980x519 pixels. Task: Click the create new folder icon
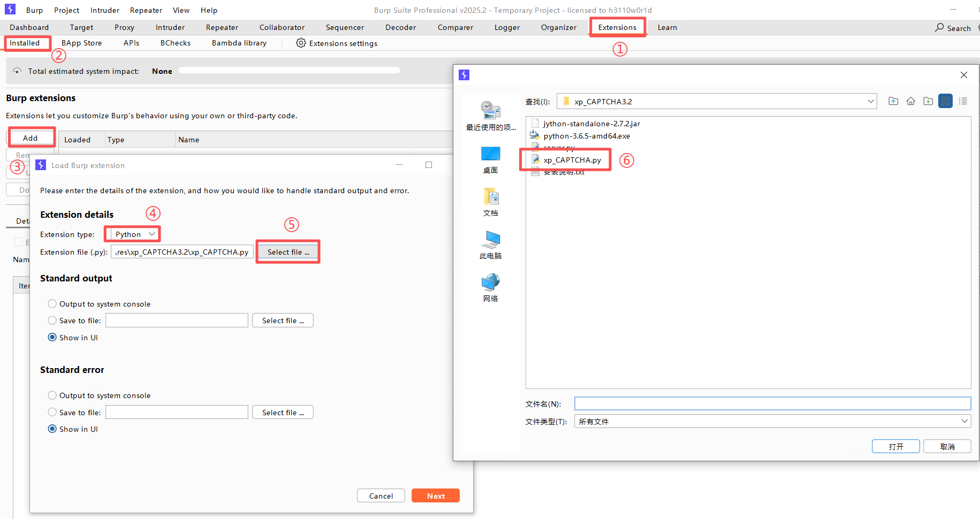[928, 101]
